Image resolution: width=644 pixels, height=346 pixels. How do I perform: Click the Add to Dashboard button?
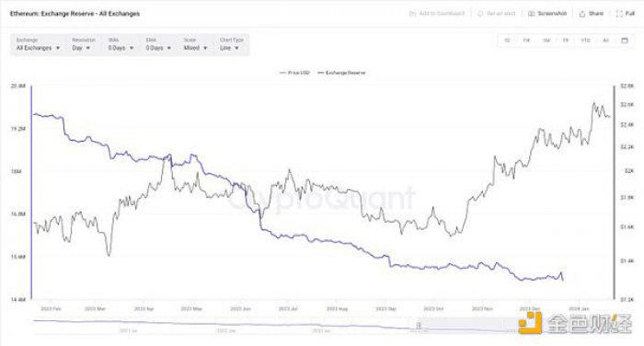click(x=437, y=14)
